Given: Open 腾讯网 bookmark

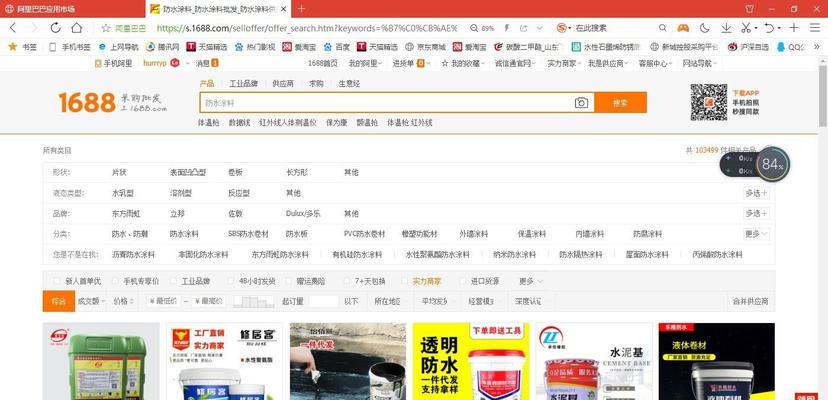Looking at the screenshot, I should [x=163, y=47].
